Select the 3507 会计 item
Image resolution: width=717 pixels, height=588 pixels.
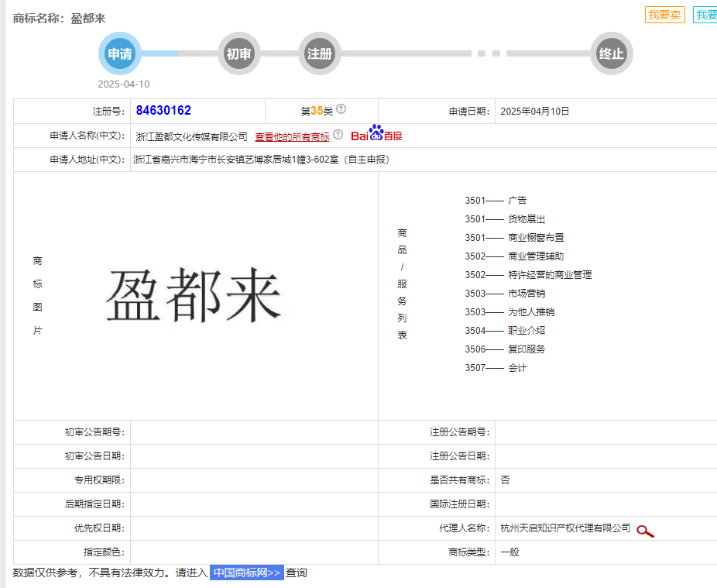tap(496, 368)
